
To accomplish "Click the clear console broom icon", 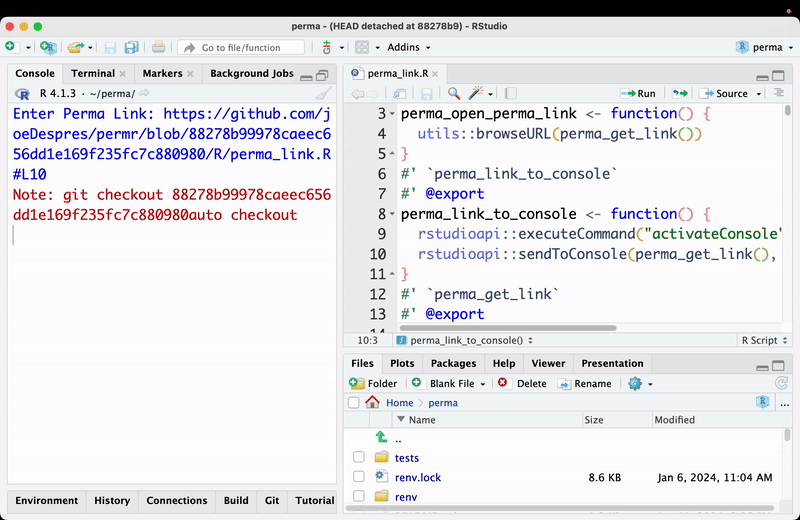I will [x=323, y=93].
